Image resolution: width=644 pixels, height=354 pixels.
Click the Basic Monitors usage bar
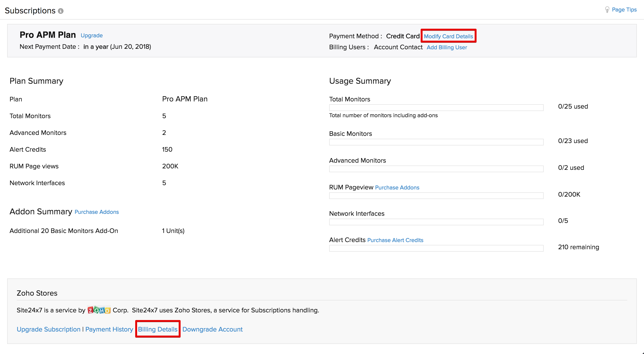click(436, 142)
